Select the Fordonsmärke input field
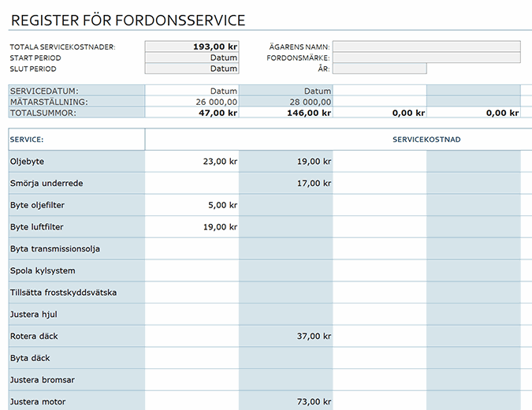 tap(426, 58)
